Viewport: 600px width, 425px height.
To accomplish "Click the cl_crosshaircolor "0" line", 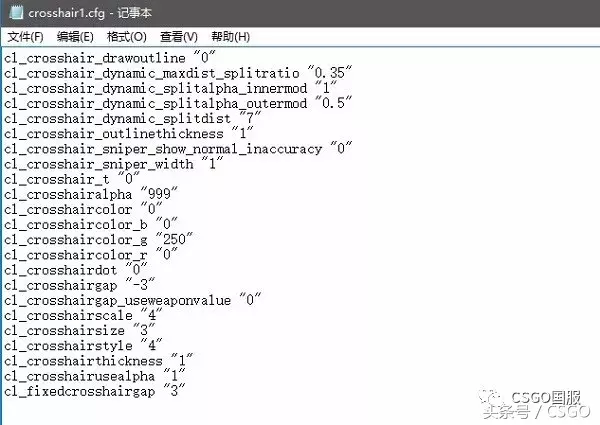I will click(83, 209).
